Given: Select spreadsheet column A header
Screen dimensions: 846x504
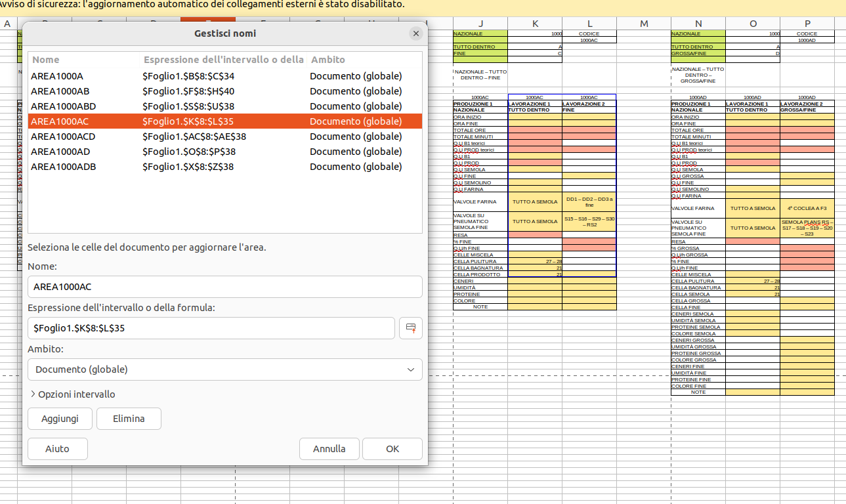Looking at the screenshot, I should point(8,24).
